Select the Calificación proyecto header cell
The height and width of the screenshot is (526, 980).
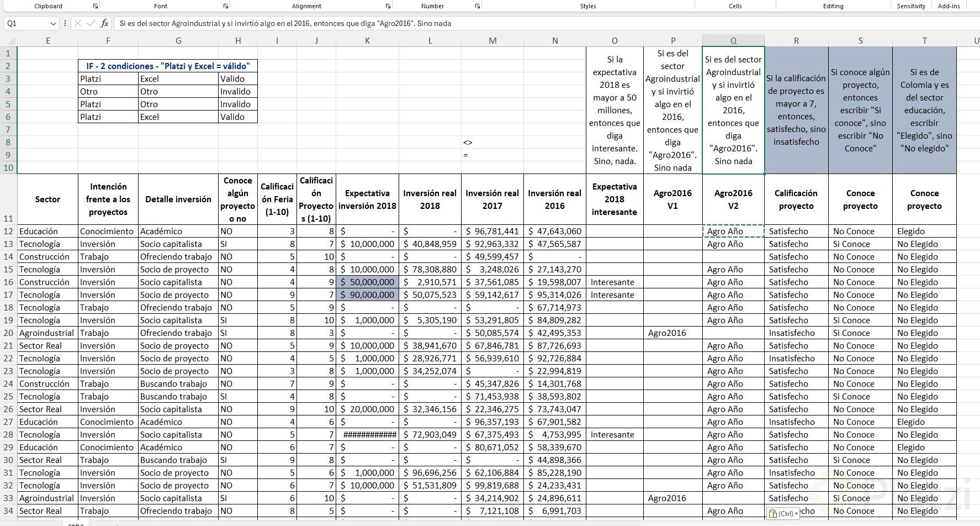coord(796,199)
